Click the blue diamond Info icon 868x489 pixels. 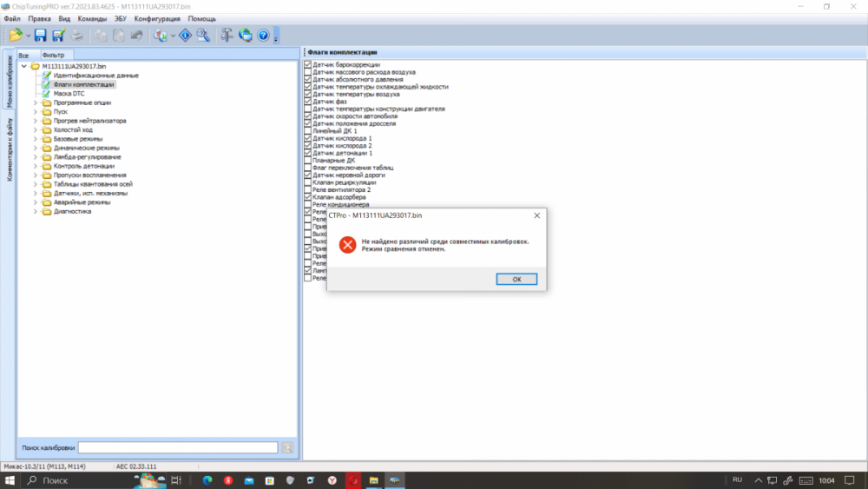pos(185,36)
